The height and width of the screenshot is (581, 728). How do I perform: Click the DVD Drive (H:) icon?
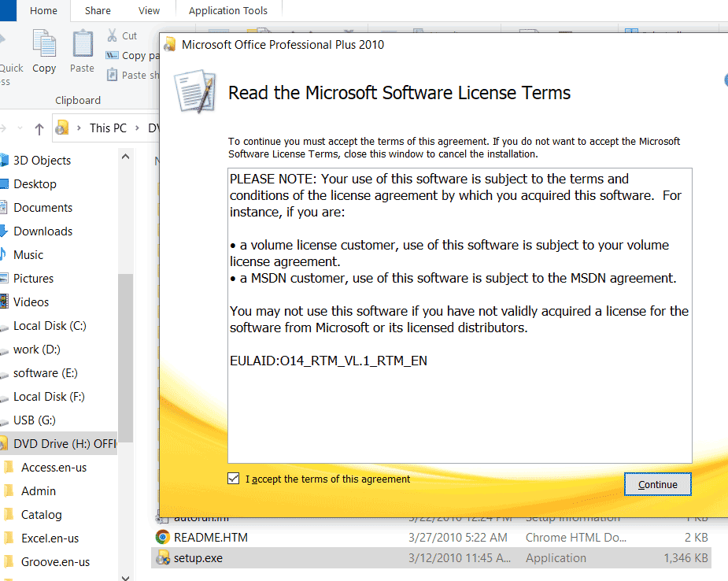click(x=4, y=443)
